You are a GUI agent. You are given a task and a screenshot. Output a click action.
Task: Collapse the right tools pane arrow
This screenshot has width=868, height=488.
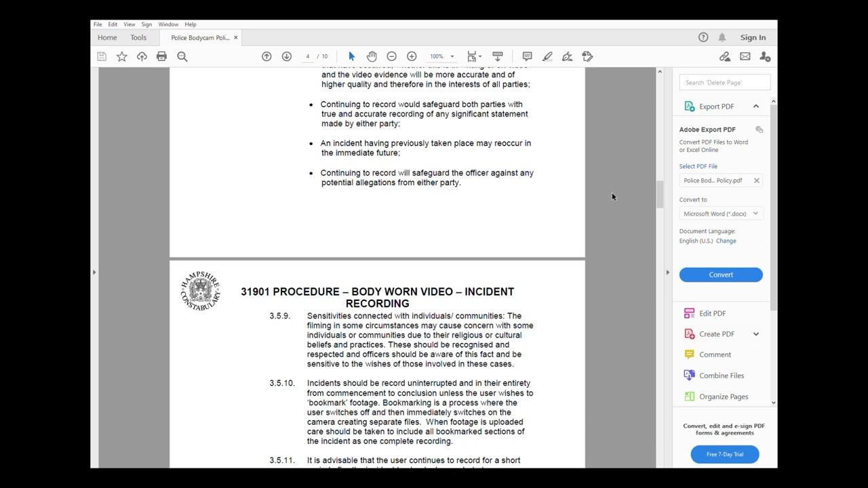click(667, 272)
